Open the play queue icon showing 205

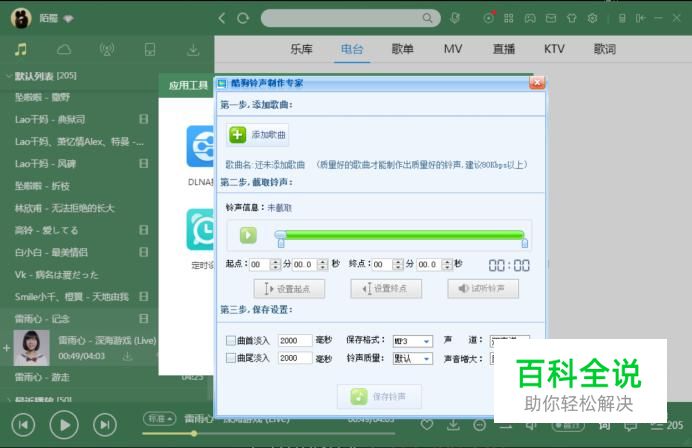[x=666, y=425]
